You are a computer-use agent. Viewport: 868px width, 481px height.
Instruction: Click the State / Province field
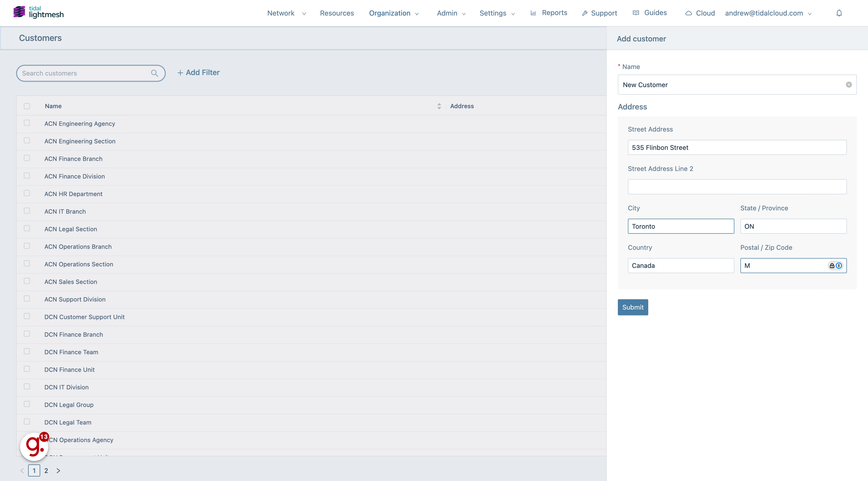[x=793, y=226]
